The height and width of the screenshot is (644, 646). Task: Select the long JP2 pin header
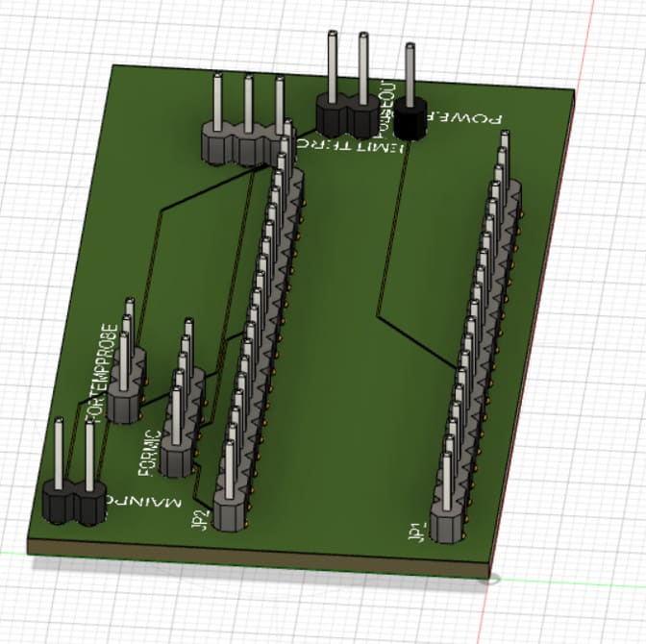(259, 326)
